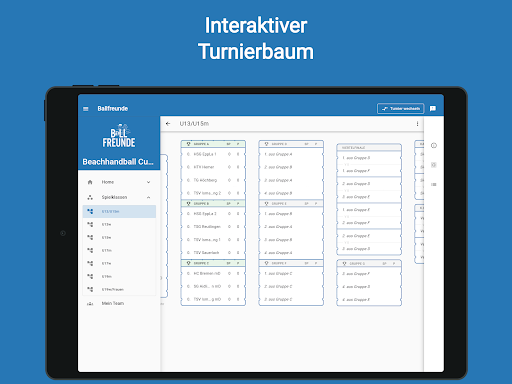Click the trophy icon of Gruppe A

click(x=188, y=144)
